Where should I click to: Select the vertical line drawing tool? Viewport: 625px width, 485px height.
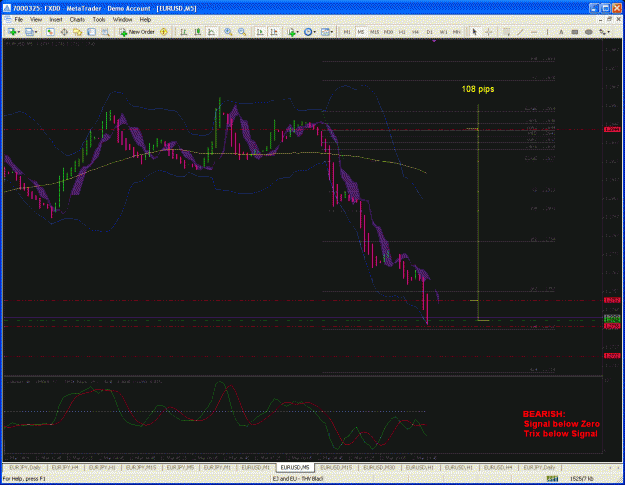tap(548, 32)
